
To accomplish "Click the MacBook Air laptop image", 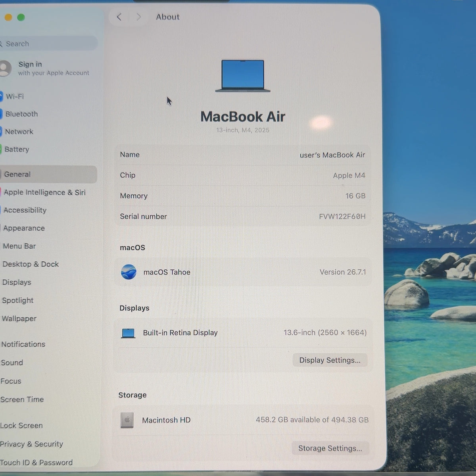I will coord(243,76).
